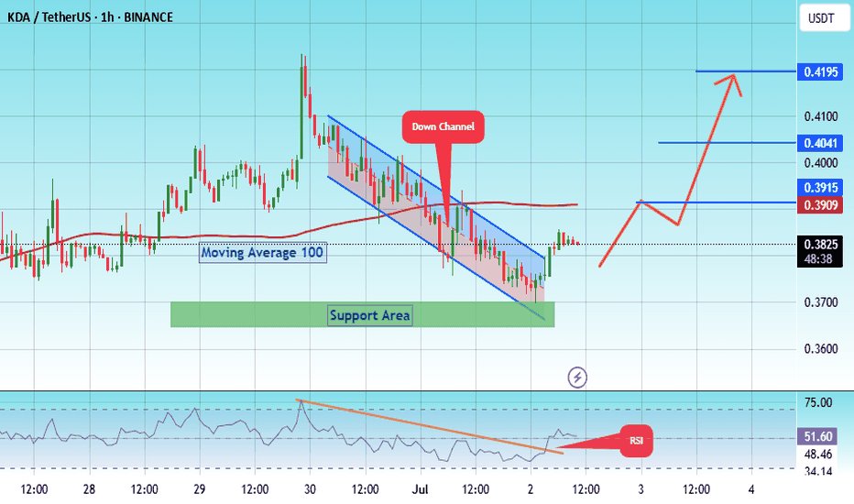Click the current price 0.3825 label
854x504 pixels.
pyautogui.click(x=820, y=244)
